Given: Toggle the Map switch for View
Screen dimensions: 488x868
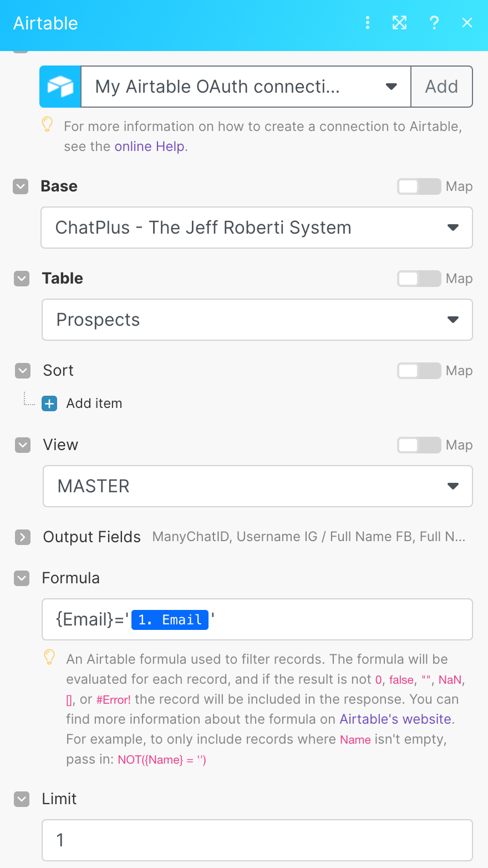Looking at the screenshot, I should click(419, 445).
